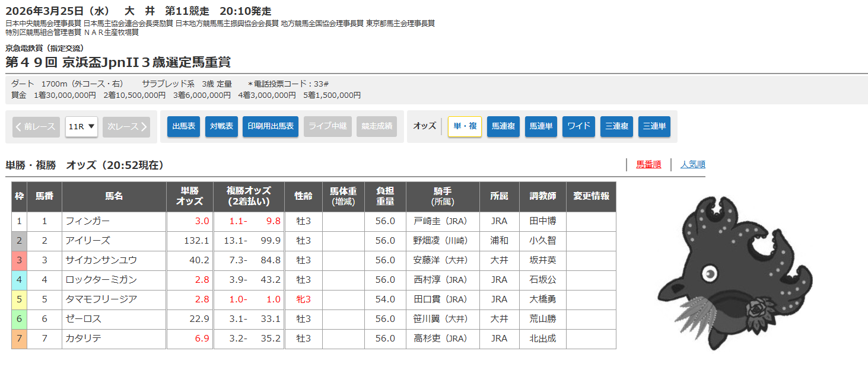Click the 競走成績 race results button
The image size is (868, 367).
(377, 126)
